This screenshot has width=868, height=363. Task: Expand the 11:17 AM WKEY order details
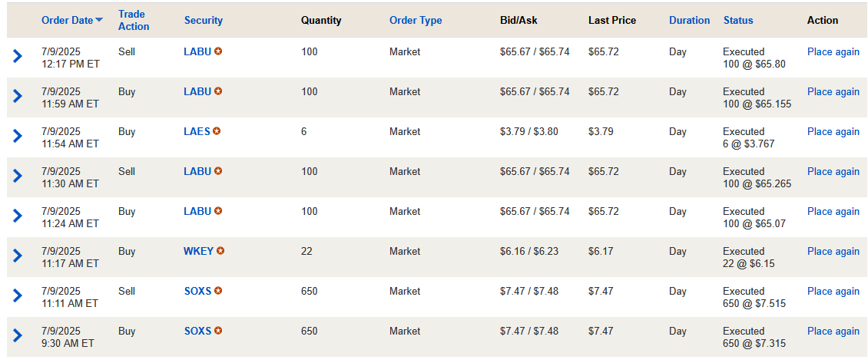click(18, 256)
